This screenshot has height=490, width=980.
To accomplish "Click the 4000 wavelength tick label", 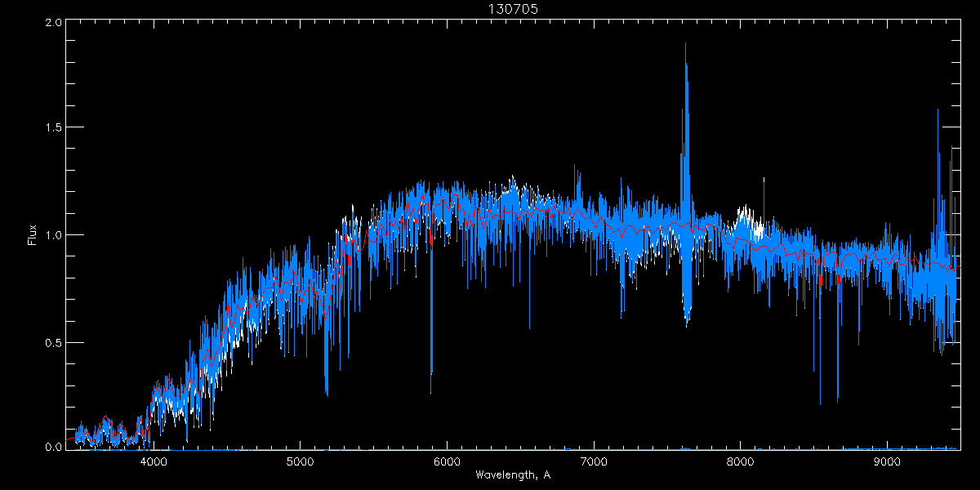I will [154, 461].
